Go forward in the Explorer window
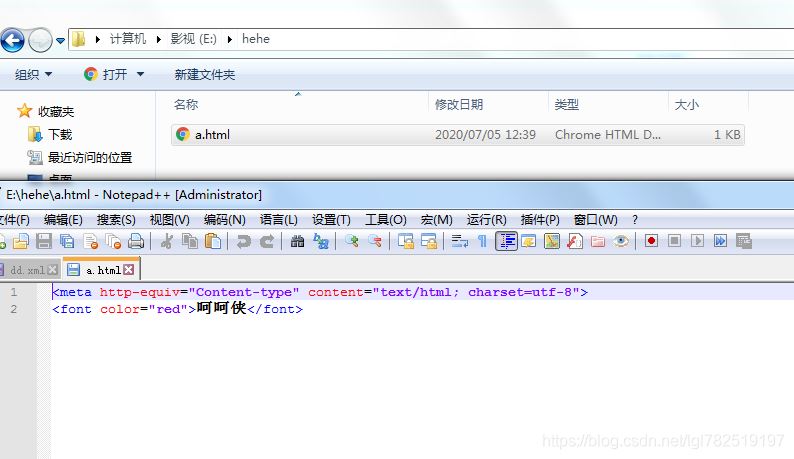This screenshot has width=794, height=459. tap(40, 40)
